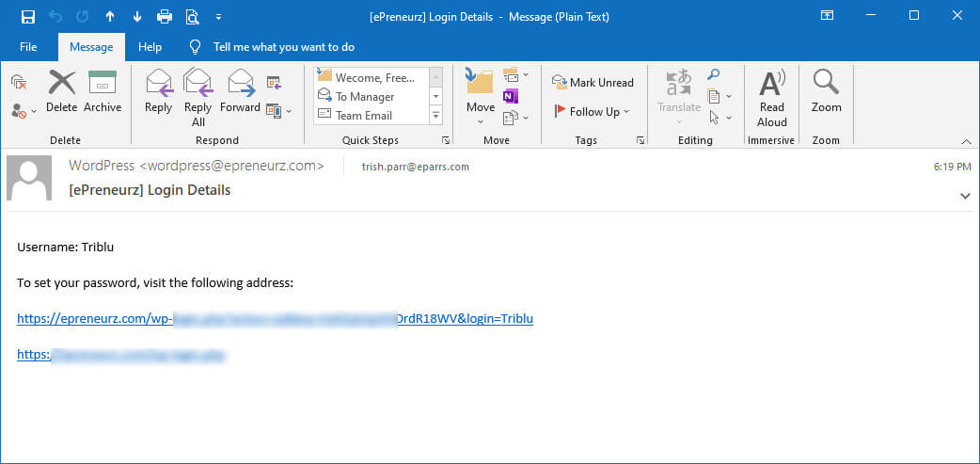This screenshot has width=980, height=464.
Task: Move to the next row of the Quick Steps gallery
Action: pyautogui.click(x=436, y=96)
